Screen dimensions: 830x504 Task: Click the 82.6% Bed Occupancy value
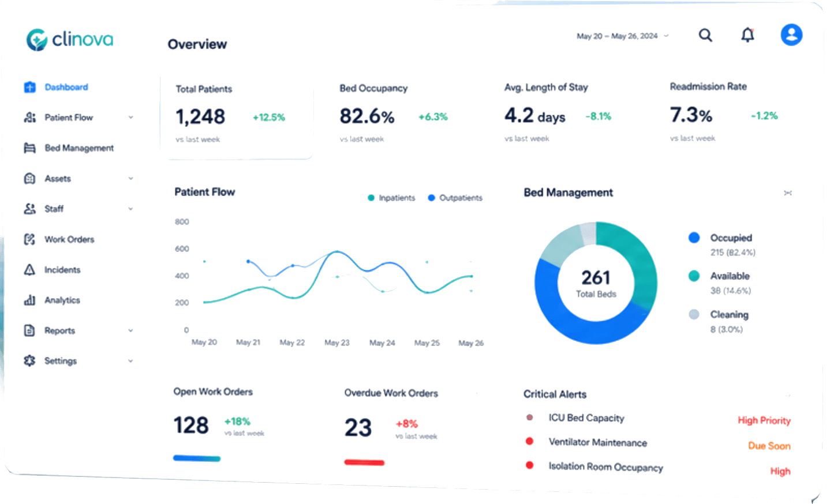coord(367,116)
